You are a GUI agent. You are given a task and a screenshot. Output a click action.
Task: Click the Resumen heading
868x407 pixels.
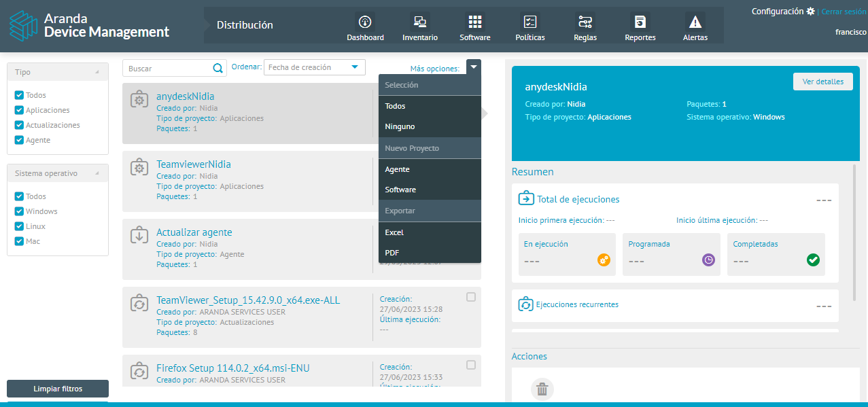[533, 172]
